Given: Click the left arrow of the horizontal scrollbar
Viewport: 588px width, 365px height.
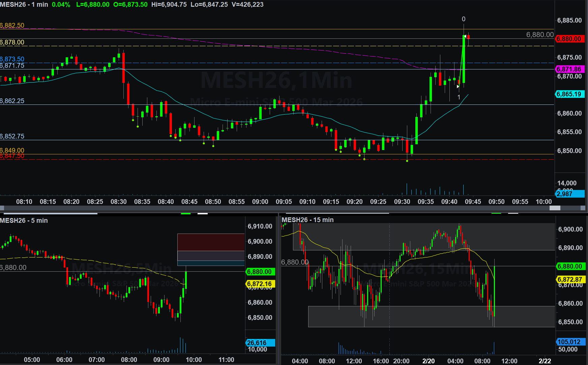Looking at the screenshot, I should coord(2,208).
